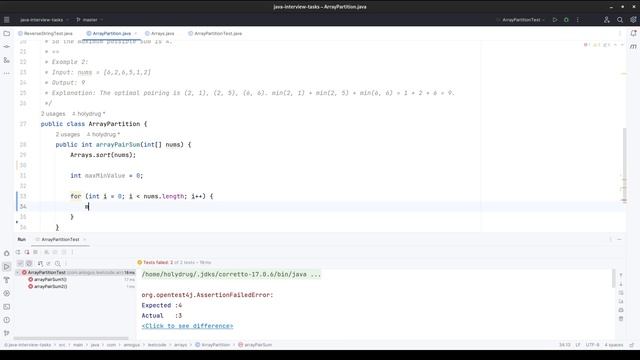Image resolution: width=640 pixels, height=360 pixels.
Task: Run ArrayPartitionTest from top toolbar
Action: click(x=555, y=20)
